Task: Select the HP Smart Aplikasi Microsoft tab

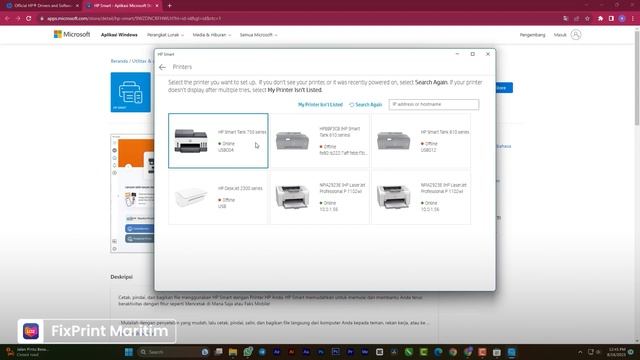Action: (x=122, y=6)
